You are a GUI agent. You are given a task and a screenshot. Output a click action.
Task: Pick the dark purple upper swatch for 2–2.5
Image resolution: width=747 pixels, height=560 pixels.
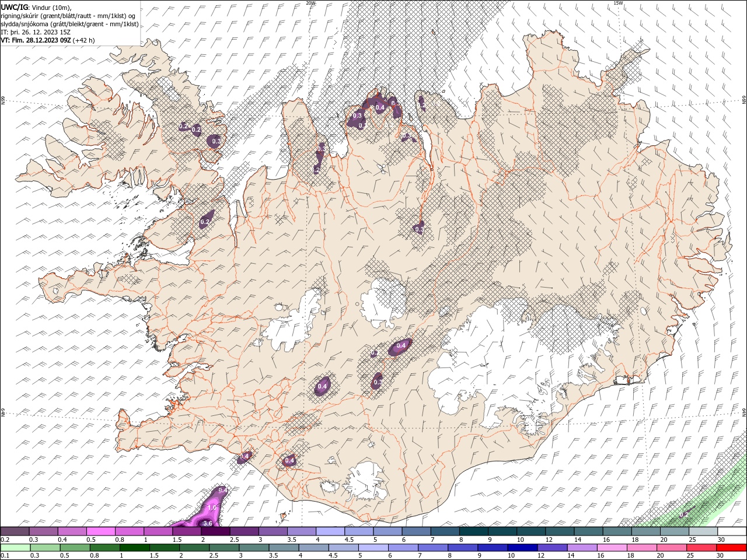pos(216,531)
